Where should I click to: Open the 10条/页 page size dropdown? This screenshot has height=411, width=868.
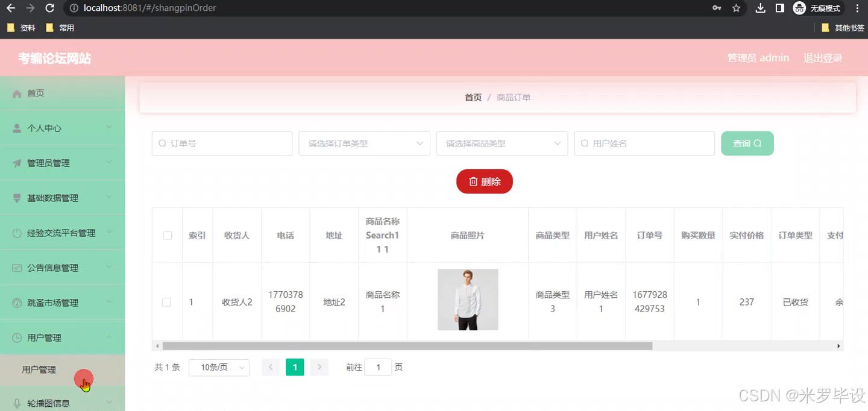(219, 367)
